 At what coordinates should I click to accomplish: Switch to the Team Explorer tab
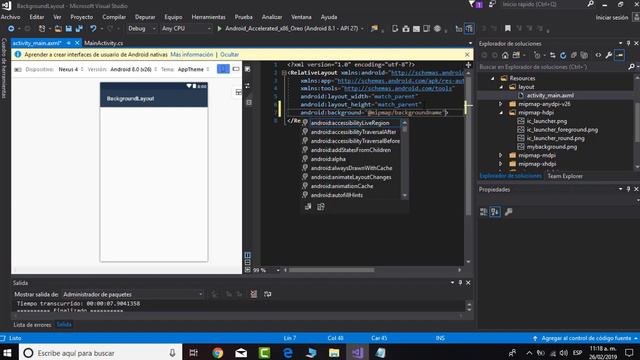click(565, 176)
